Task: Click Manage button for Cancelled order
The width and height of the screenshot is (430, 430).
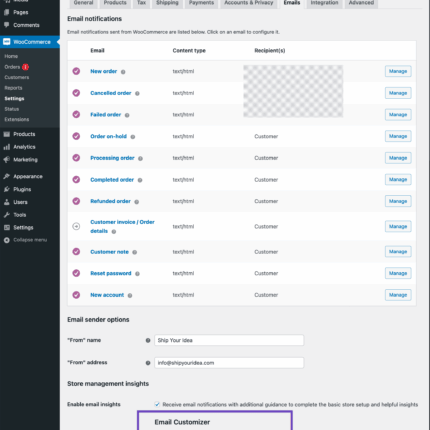Action: 398,93
